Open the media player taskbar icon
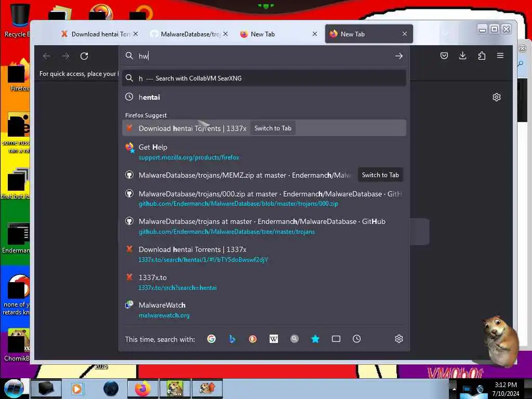The image size is (532, 399). pyautogui.click(x=77, y=389)
